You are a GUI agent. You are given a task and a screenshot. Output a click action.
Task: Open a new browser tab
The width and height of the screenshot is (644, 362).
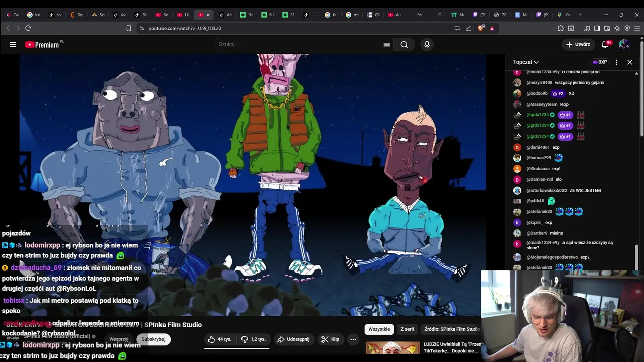click(580, 15)
